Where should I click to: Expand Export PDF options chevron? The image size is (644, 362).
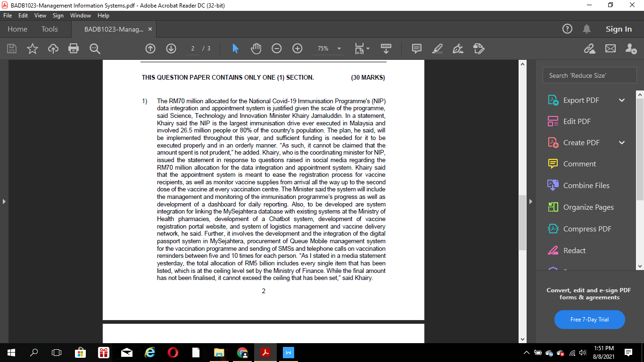622,100
